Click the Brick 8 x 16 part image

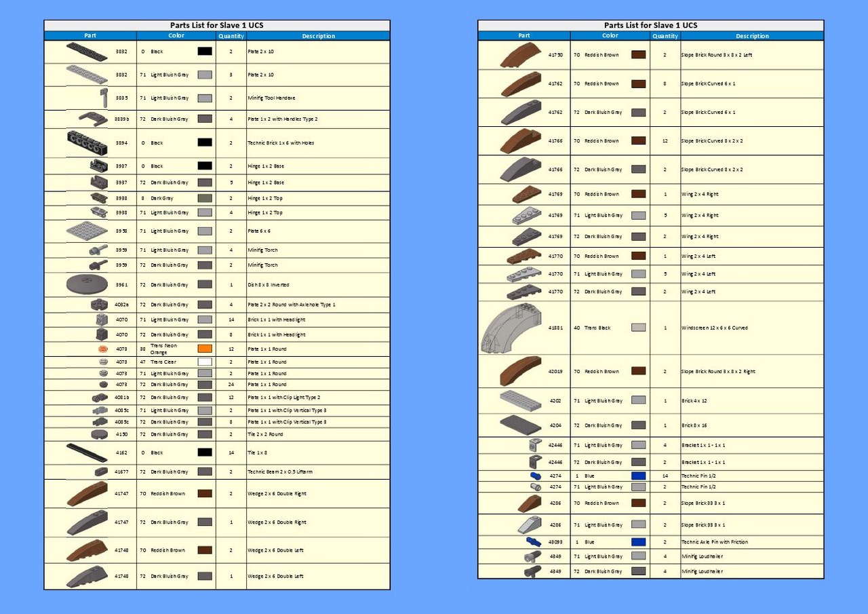[521, 425]
